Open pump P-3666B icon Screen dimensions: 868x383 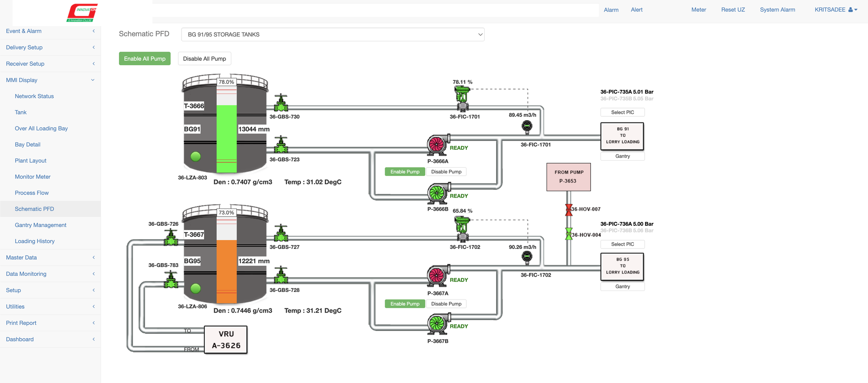(x=438, y=193)
